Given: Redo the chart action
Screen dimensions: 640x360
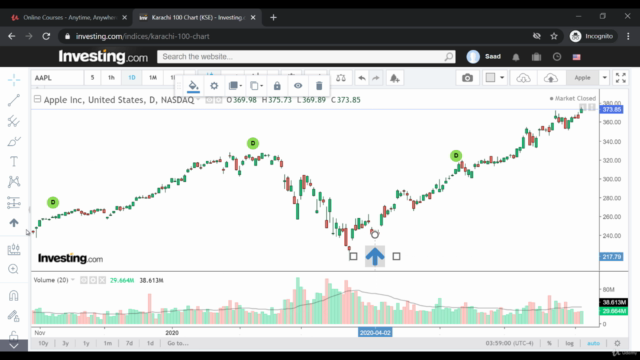Looking at the screenshot, I should point(376,78).
